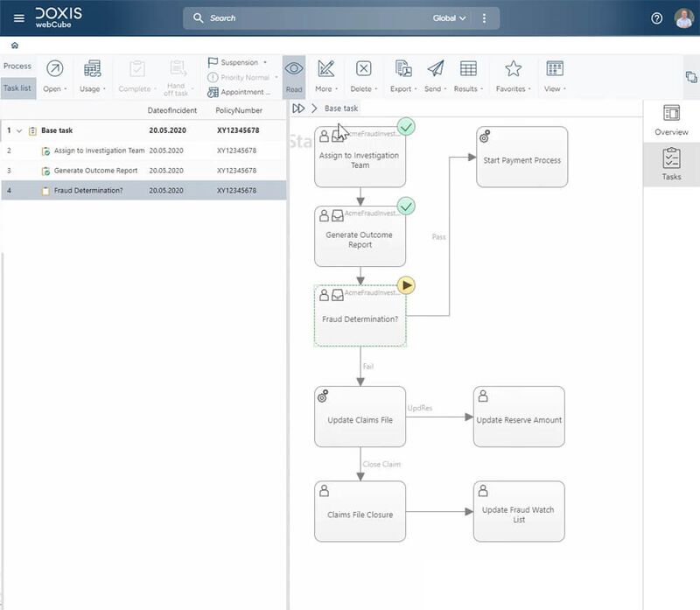Open the Overview side panel
Image resolution: width=700 pixels, height=610 pixels.
click(x=671, y=119)
